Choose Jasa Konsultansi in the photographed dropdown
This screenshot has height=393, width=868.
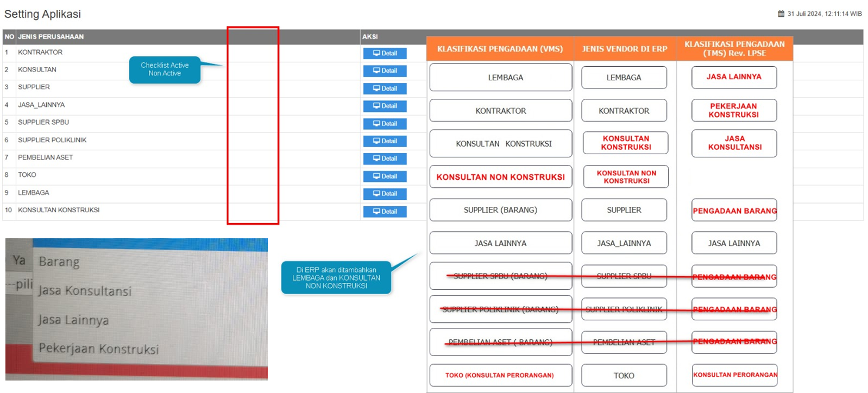85,291
